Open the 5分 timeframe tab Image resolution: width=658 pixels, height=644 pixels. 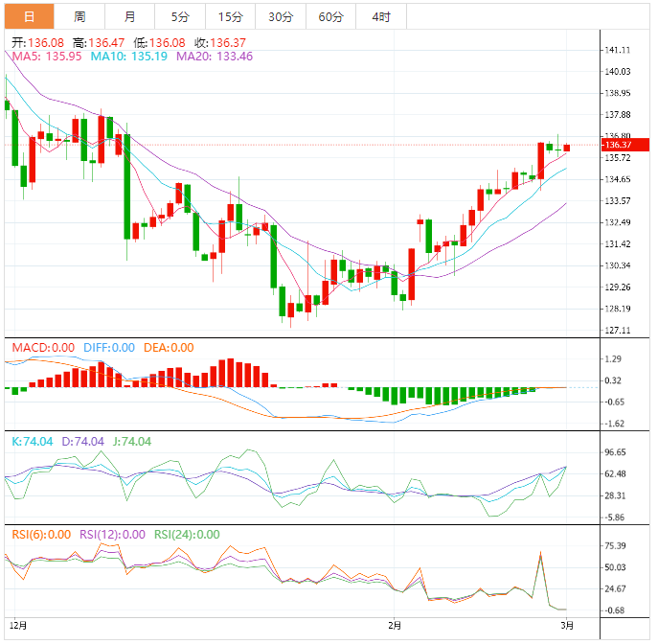coord(180,16)
